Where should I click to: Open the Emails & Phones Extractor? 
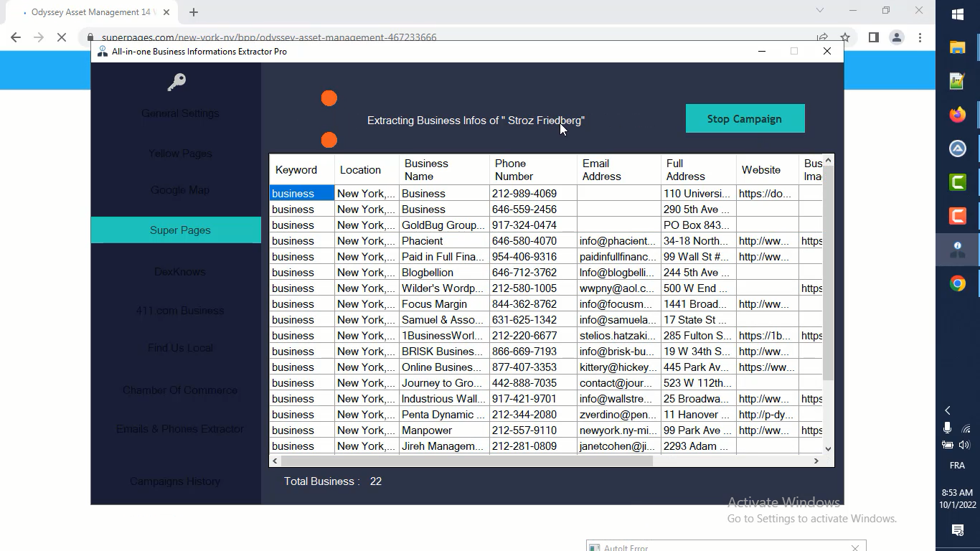coord(180,429)
